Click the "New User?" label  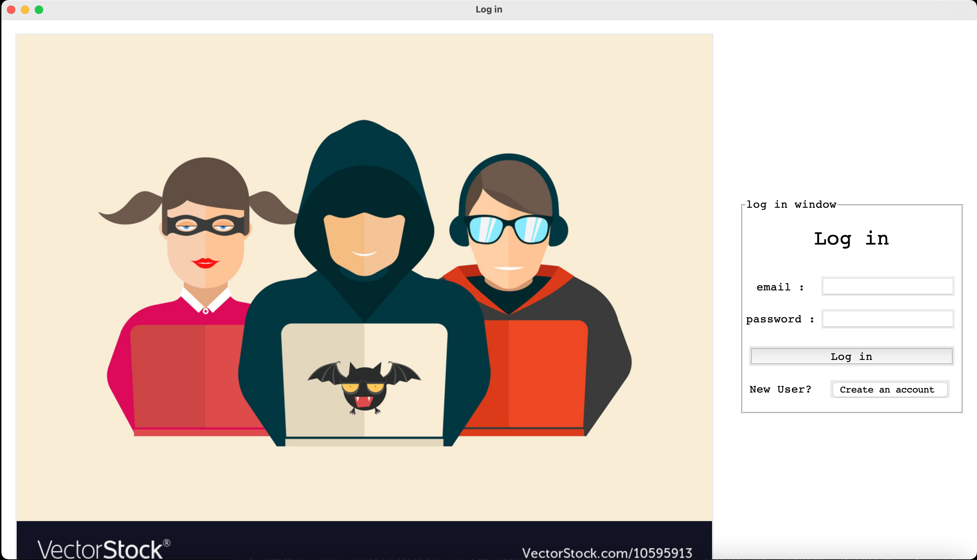click(x=780, y=390)
